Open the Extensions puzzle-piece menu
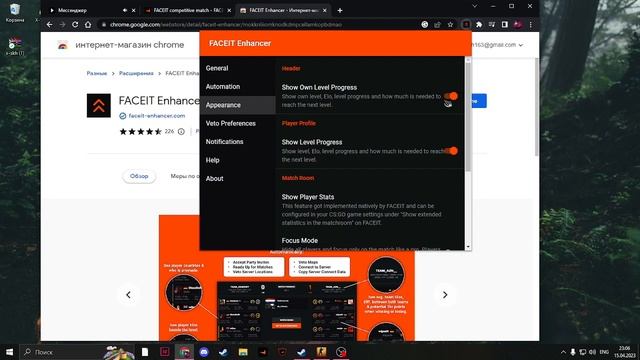Image resolution: width=640 pixels, height=360 pixels. (479, 24)
